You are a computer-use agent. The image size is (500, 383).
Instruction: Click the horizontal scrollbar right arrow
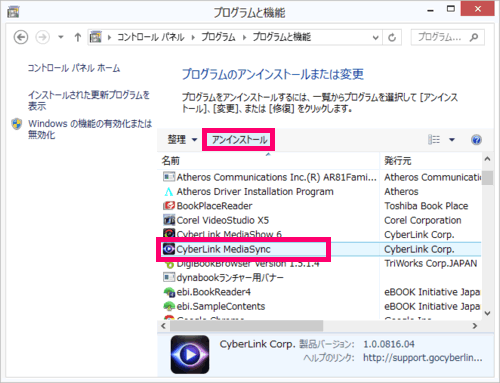[475, 326]
